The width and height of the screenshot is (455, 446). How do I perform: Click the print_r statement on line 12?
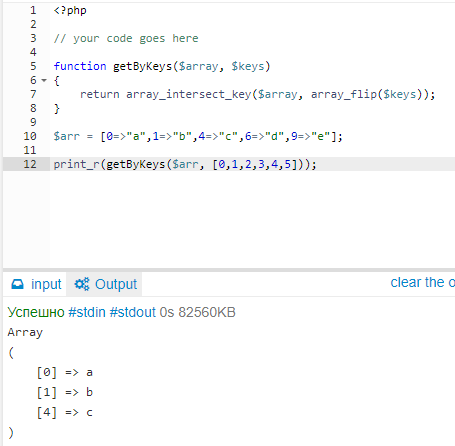185,164
